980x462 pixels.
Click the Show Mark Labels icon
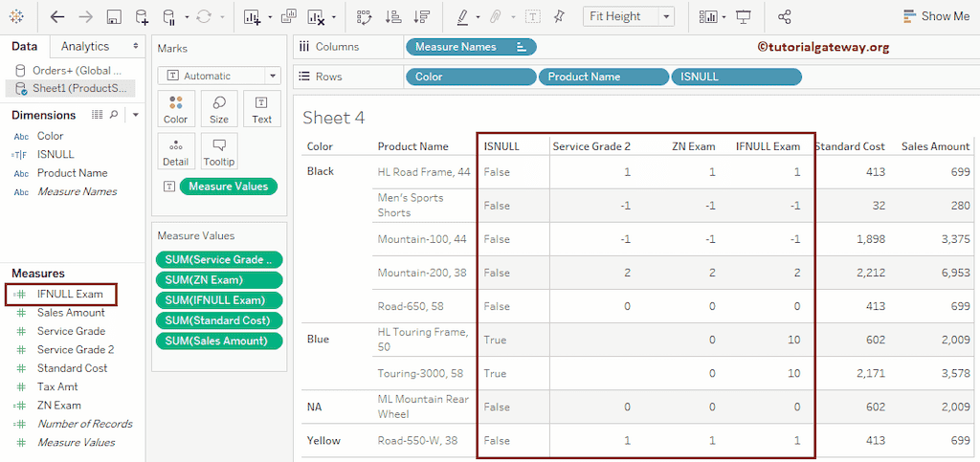[532, 17]
